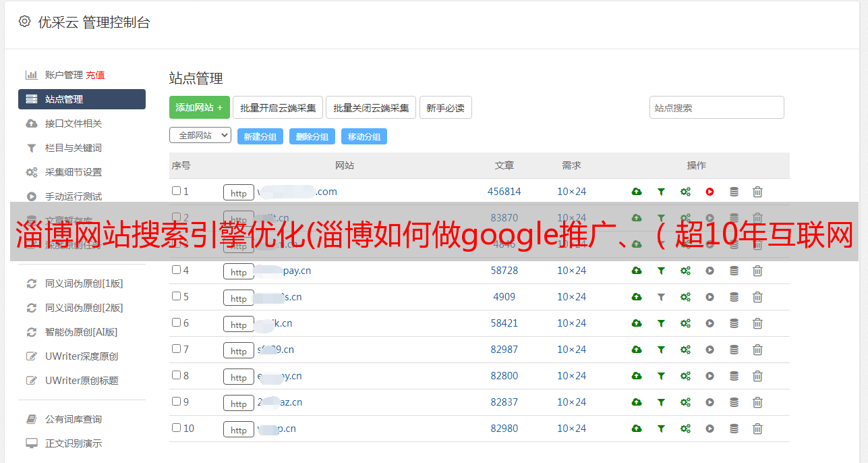Viewport: 868px width, 463px height.
Task: Click the 站点搜索 search field
Action: pyautogui.click(x=716, y=107)
